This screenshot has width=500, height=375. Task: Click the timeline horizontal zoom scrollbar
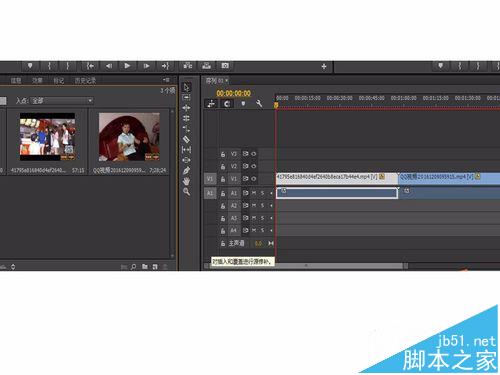coord(306,266)
